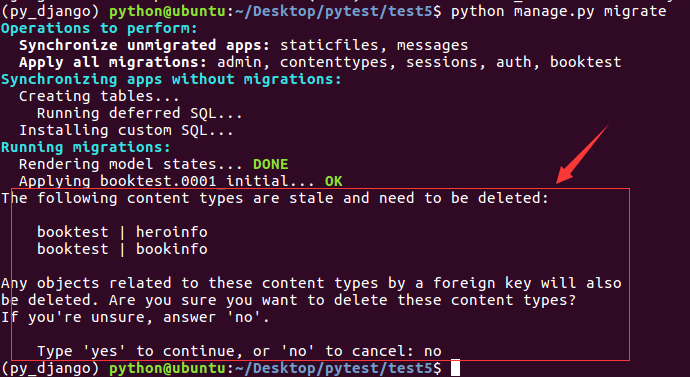Click the bottom 'python@ubuntu' prompt text
690x377 pixels.
167,368
